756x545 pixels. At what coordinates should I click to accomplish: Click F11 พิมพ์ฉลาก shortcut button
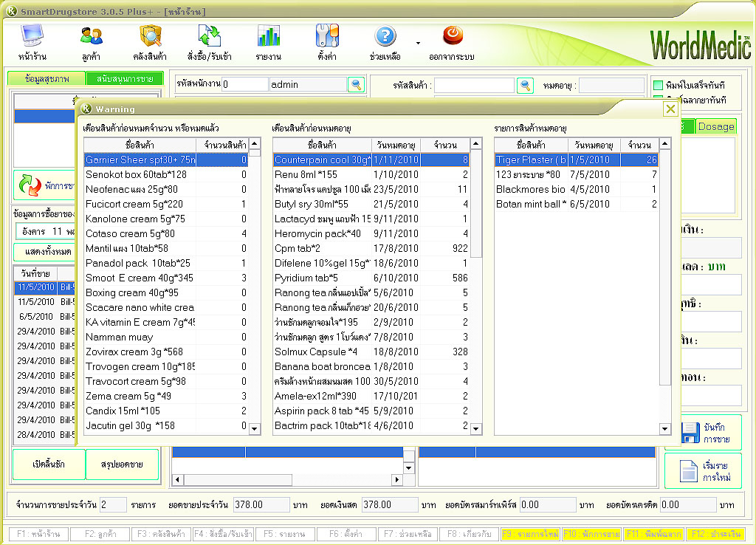tap(653, 534)
